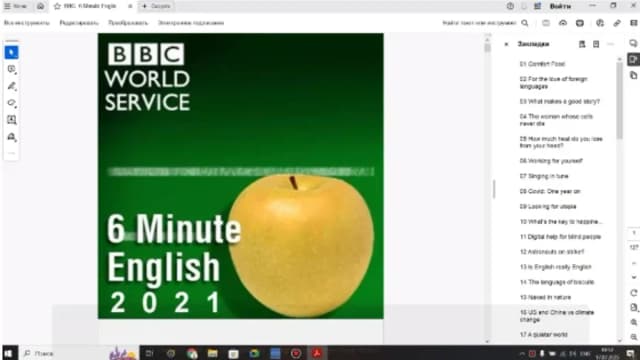Open page display options icon
This screenshot has height=360, width=640.
click(633, 307)
